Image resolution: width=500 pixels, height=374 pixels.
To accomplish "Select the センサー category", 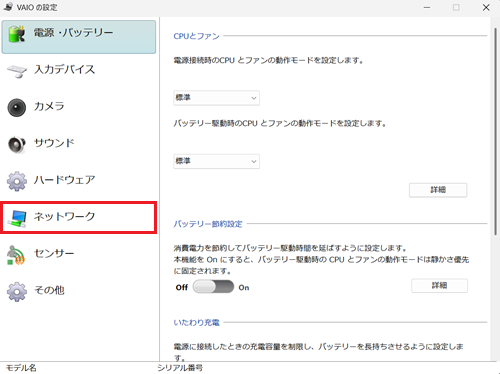I will tap(79, 254).
